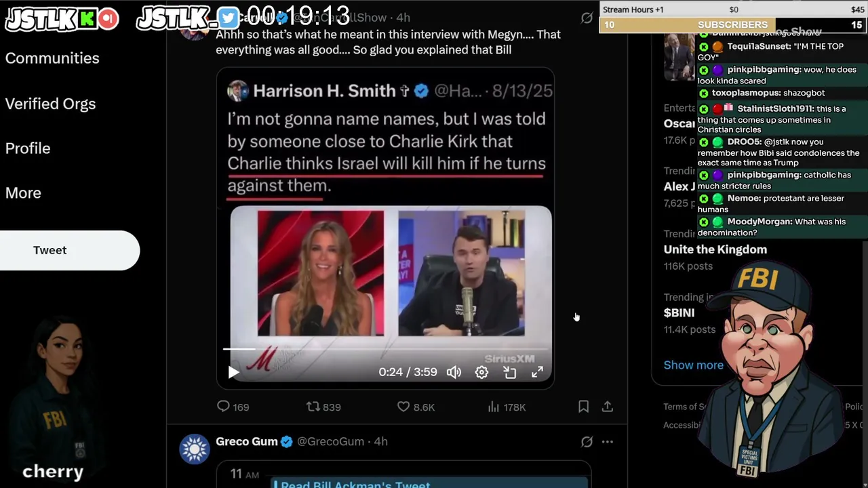This screenshot has width=868, height=488.
Task: Play the embedded Megyn Kelly video
Action: coord(233,372)
